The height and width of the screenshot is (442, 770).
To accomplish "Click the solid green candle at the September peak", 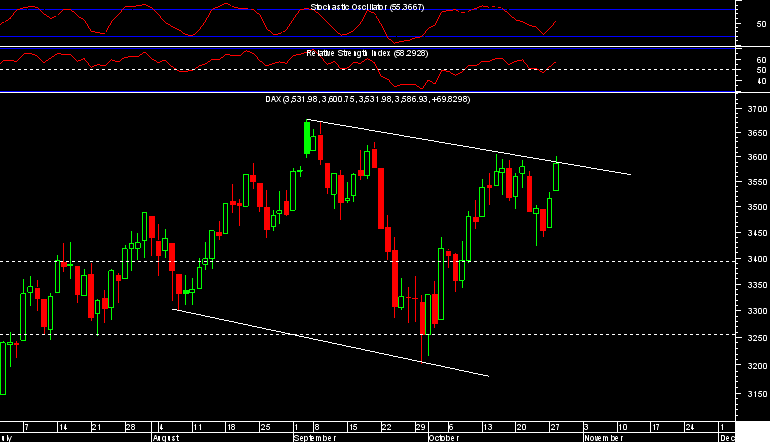I will 307,138.
